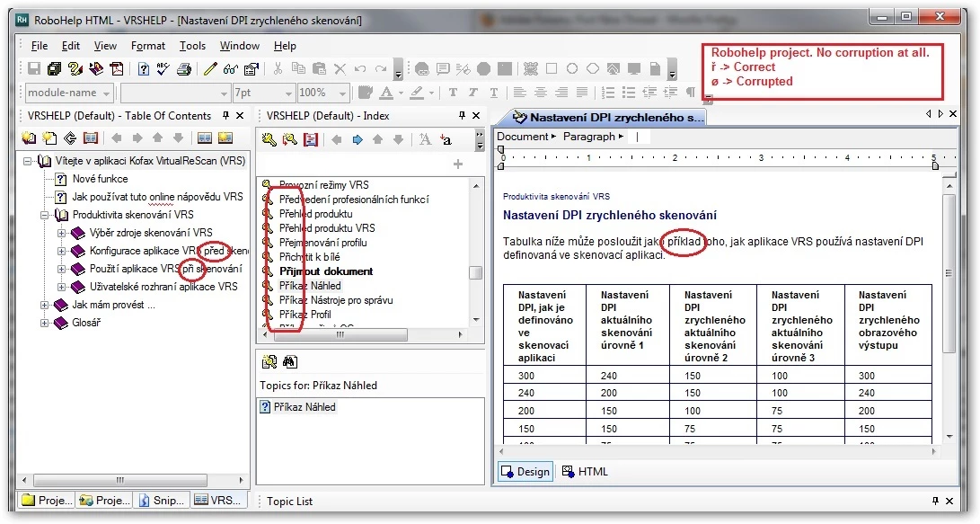Click the font color A icon
This screenshot has height=524, width=980.
[x=387, y=93]
